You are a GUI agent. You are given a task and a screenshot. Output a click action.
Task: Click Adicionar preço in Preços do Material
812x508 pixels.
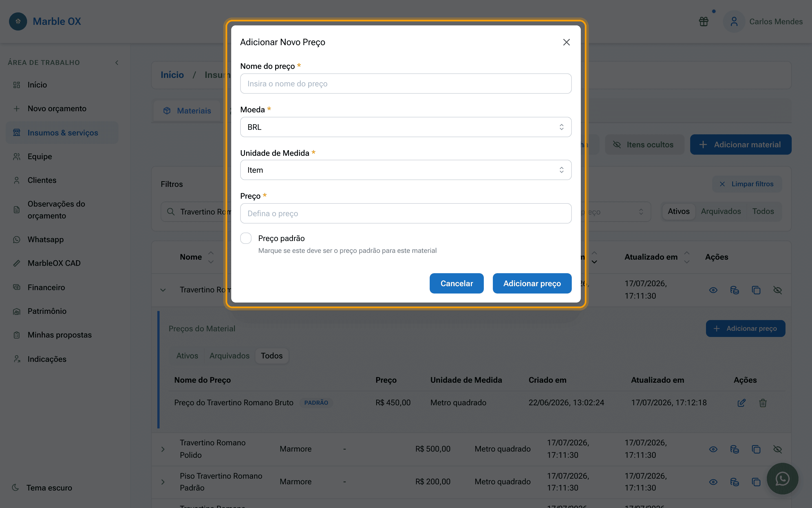click(745, 328)
